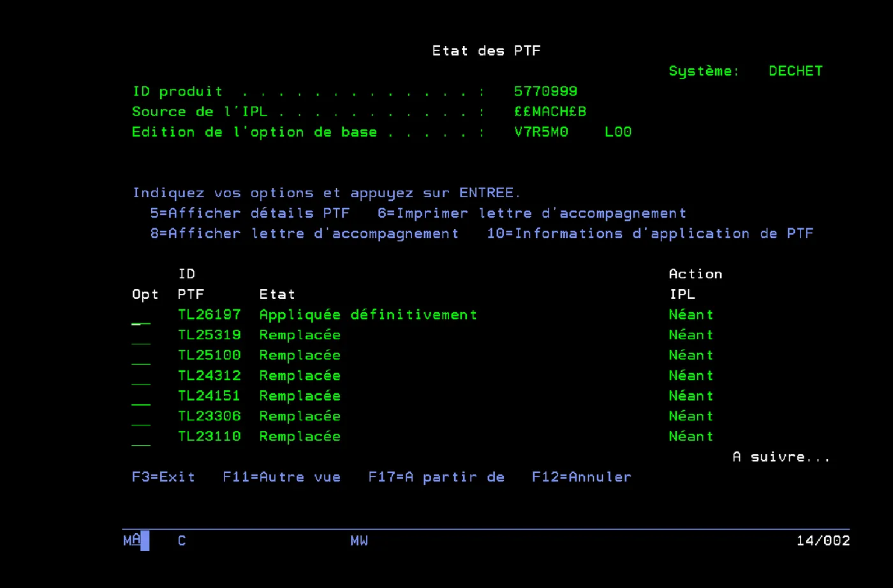Pick PTF ID TL23306
893x588 pixels.
pos(209,416)
